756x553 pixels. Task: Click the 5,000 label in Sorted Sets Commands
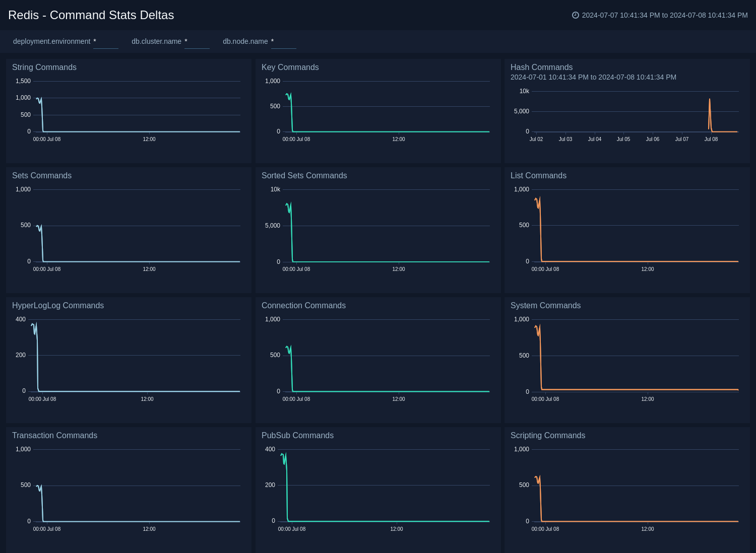pos(273,226)
